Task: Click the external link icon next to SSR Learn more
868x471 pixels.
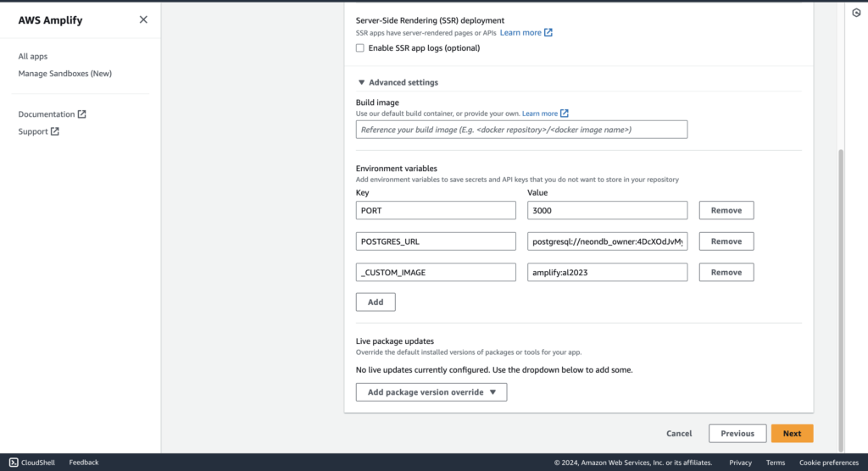Action: pyautogui.click(x=548, y=33)
